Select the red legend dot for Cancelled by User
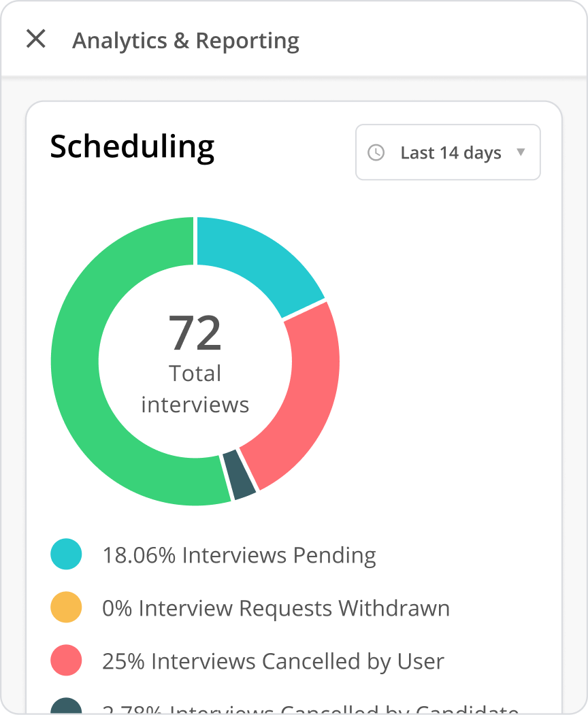Image resolution: width=588 pixels, height=715 pixels. pyautogui.click(x=65, y=660)
